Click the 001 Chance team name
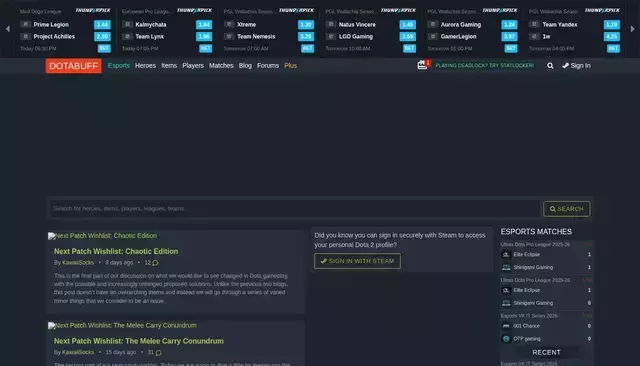This screenshot has width=640, height=366. click(527, 326)
